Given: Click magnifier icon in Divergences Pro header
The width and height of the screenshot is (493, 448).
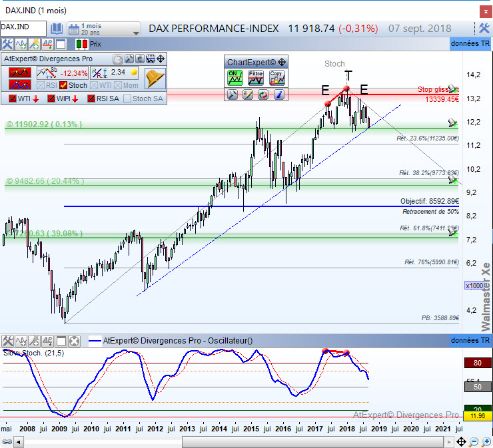Looking at the screenshot, I should pyautogui.click(x=118, y=59).
